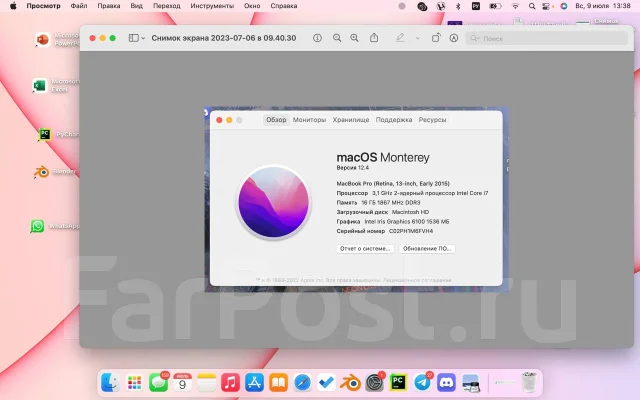
Task: Click the Bluetooth status icon
Action: 458,6
